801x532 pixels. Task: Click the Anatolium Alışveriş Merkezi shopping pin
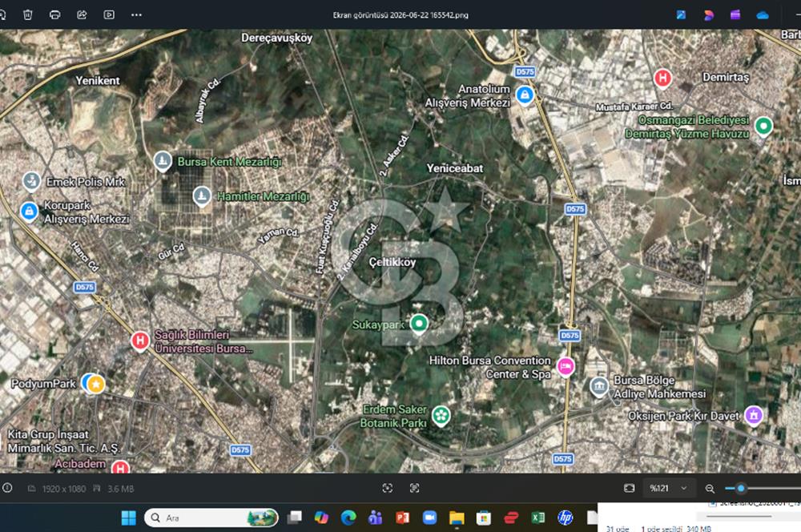(x=525, y=95)
